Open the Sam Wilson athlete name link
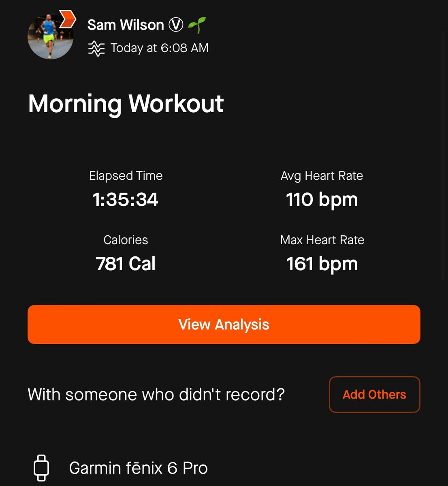 pos(126,25)
